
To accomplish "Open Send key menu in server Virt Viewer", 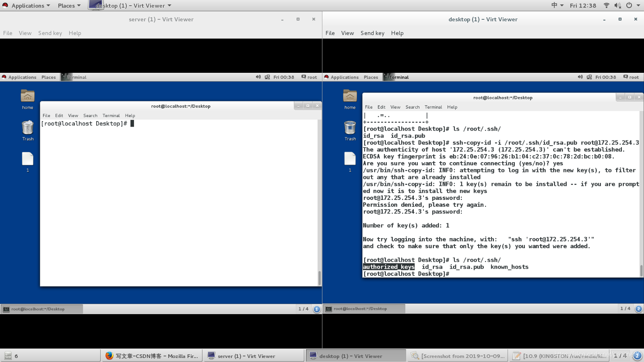I will [50, 33].
